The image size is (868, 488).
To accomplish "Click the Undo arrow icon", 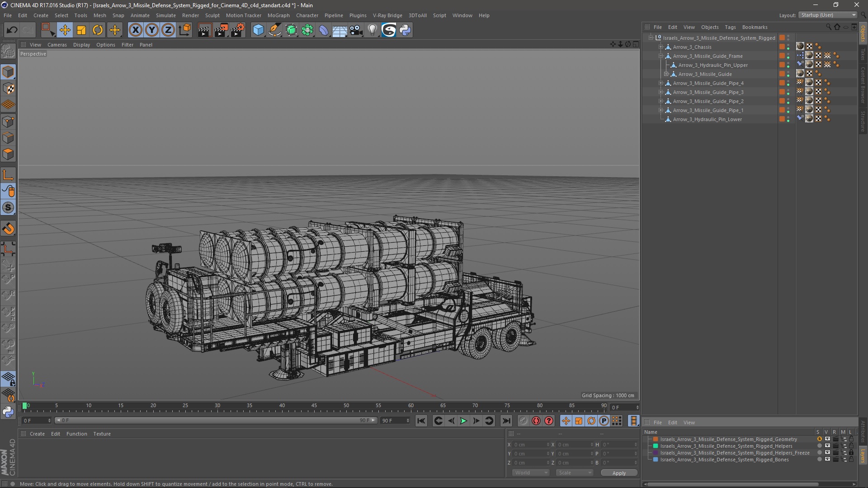I will [12, 30].
